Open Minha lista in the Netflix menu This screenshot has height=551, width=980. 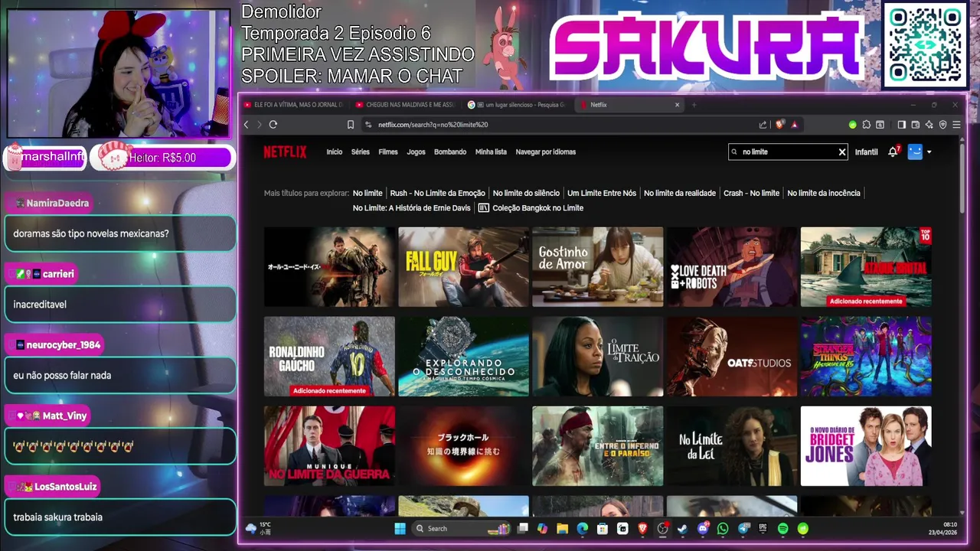491,152
